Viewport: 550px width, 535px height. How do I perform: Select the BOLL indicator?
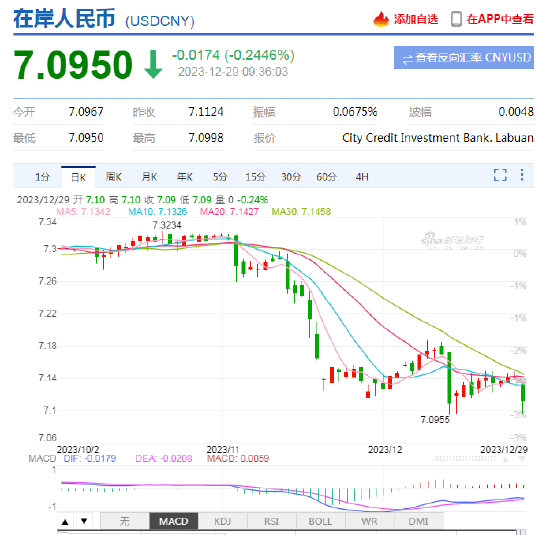click(x=321, y=522)
